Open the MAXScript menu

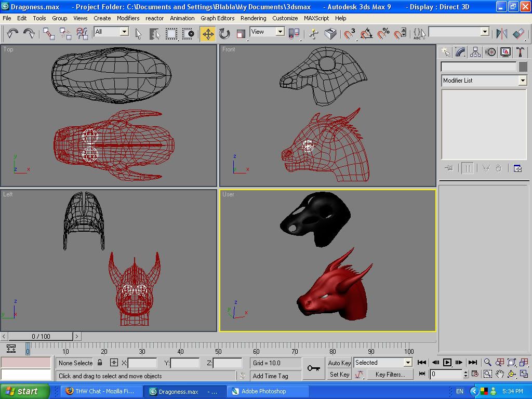[316, 18]
